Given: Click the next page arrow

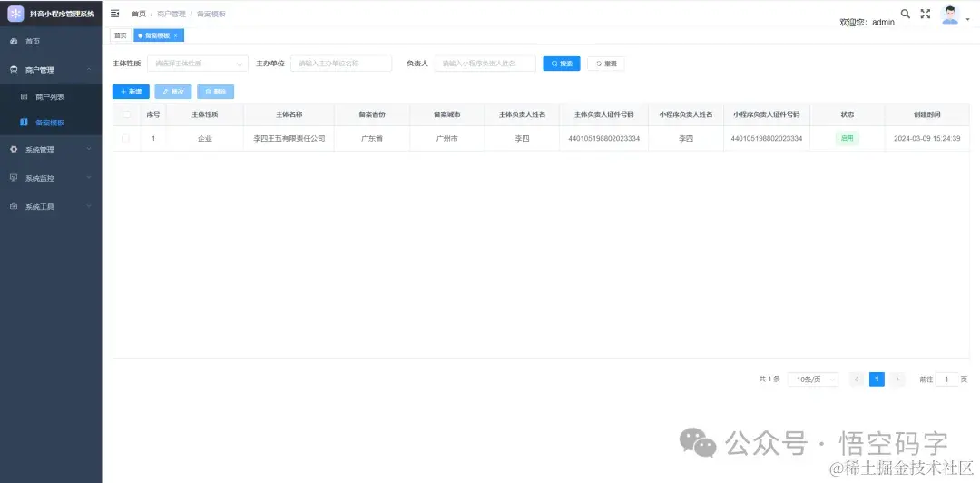Looking at the screenshot, I should [897, 379].
